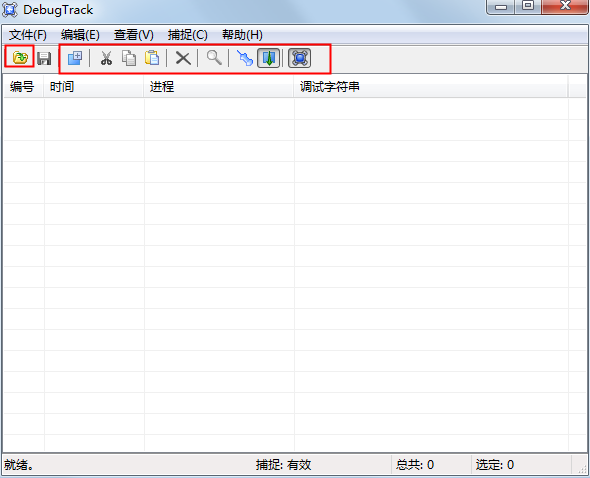
Task: Open the 查看(V) menu
Action: point(134,35)
